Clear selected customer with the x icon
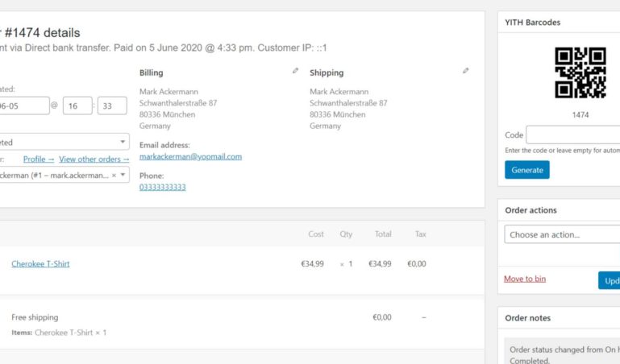 (114, 176)
